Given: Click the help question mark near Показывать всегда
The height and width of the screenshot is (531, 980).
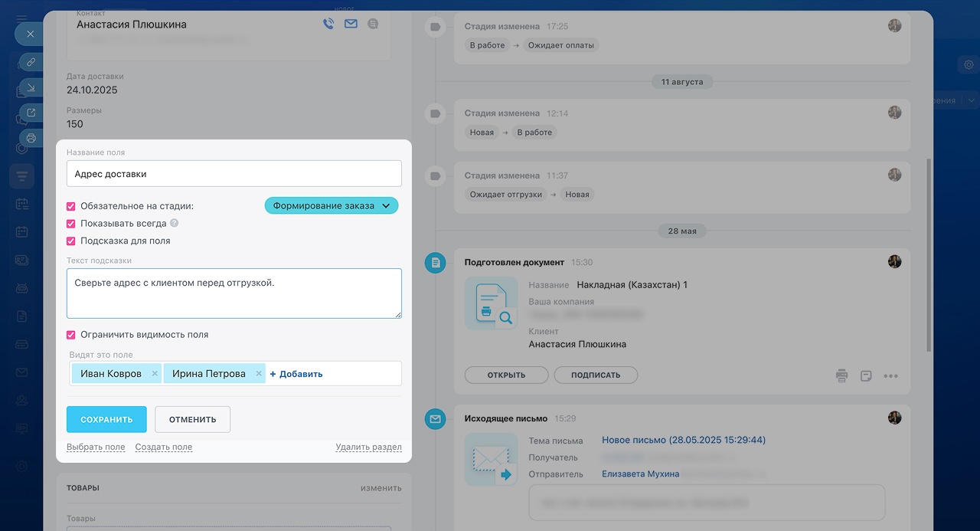Looking at the screenshot, I should (x=175, y=224).
